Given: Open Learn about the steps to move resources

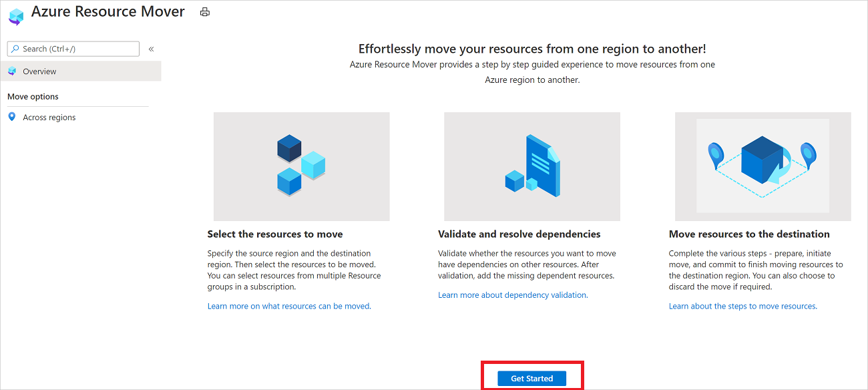Looking at the screenshot, I should [743, 306].
